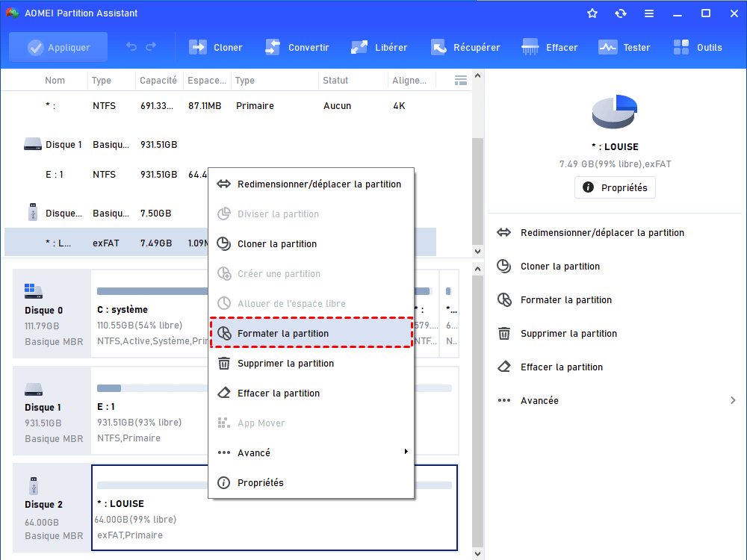Select the Disque 1 row in list
Image resolution: width=747 pixels, height=560 pixels.
pyautogui.click(x=63, y=145)
